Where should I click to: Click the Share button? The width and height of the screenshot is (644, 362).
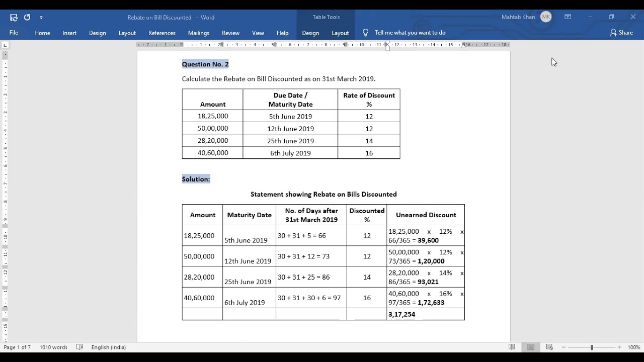tap(621, 33)
